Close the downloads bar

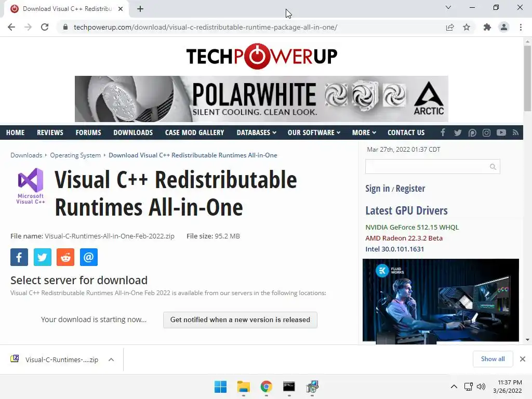523,359
